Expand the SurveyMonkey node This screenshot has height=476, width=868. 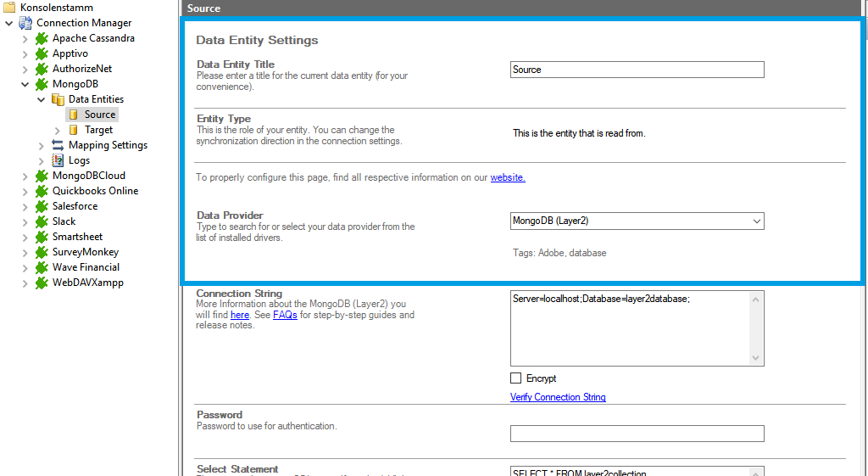click(25, 252)
